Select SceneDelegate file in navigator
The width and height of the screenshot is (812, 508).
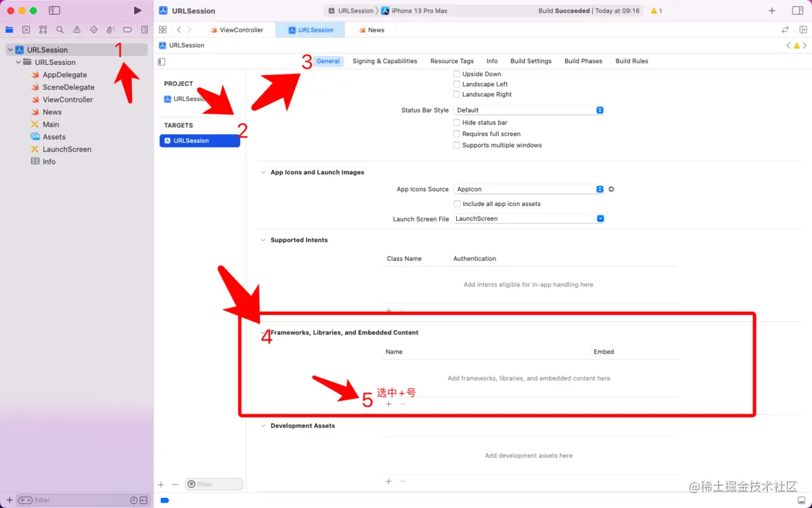(68, 87)
